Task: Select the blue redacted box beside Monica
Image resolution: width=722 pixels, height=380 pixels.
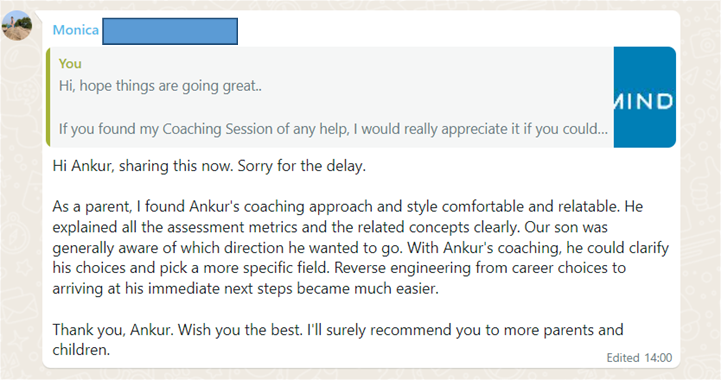Action: tap(170, 31)
